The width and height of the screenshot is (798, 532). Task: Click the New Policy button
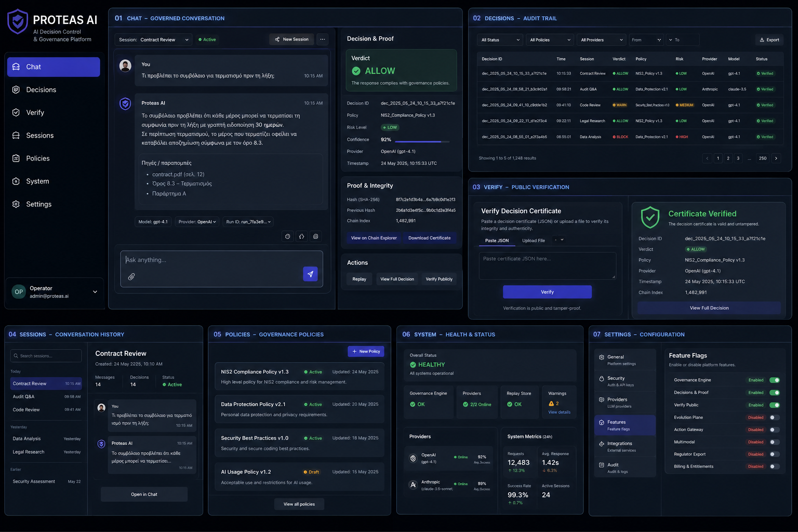tap(366, 351)
